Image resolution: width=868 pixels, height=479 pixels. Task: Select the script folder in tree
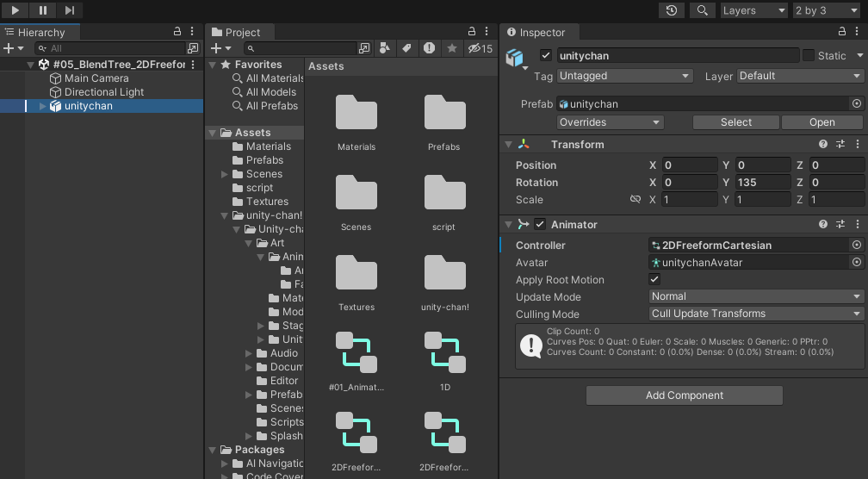[253, 188]
